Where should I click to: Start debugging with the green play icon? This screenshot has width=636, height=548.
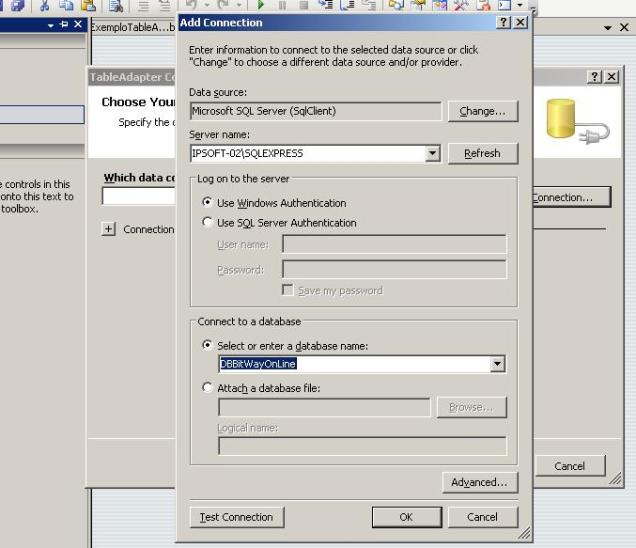click(x=261, y=5)
